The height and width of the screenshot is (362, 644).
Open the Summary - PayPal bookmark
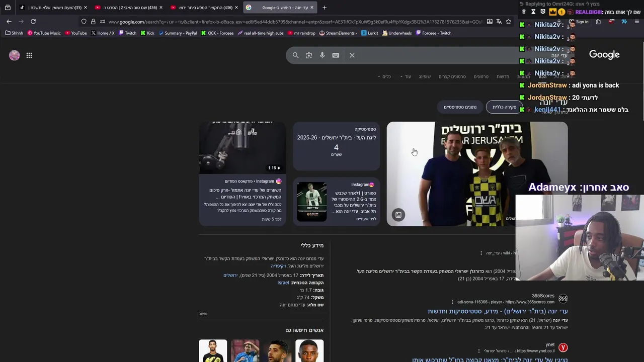(177, 33)
